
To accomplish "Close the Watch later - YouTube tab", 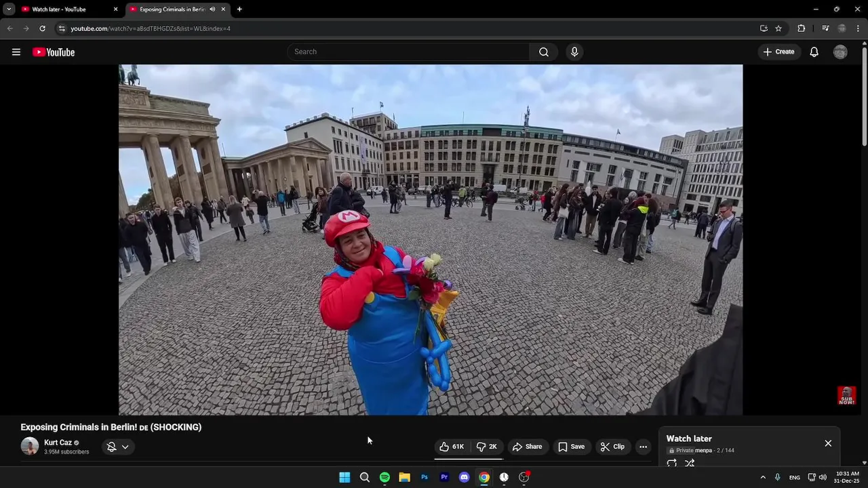I will point(115,9).
